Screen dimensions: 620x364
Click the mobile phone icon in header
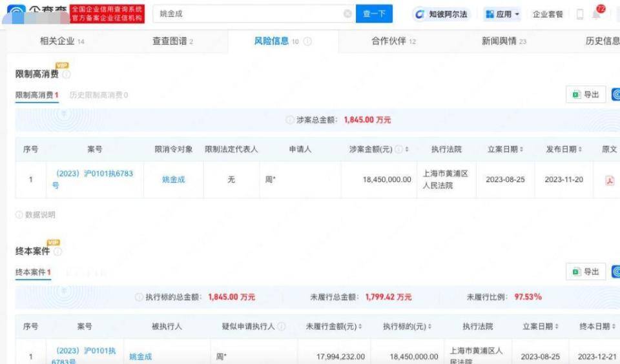580,14
